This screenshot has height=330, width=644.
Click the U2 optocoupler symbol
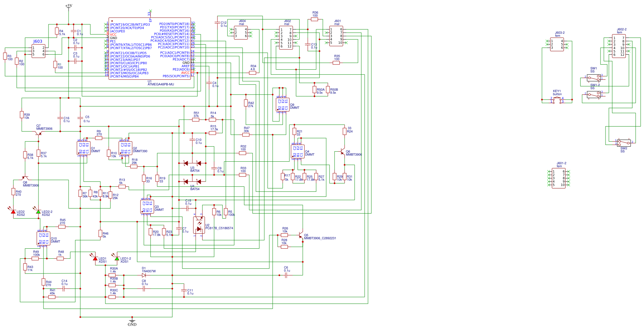199,225
